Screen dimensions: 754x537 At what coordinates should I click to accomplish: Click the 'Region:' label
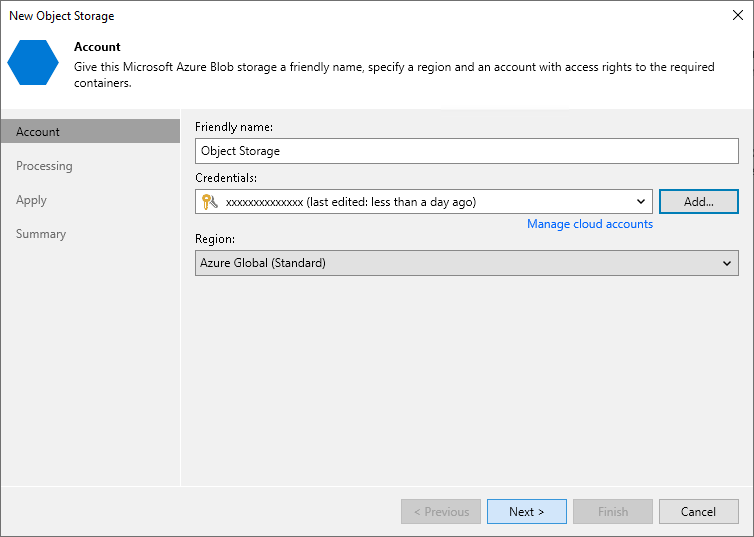[x=215, y=239]
